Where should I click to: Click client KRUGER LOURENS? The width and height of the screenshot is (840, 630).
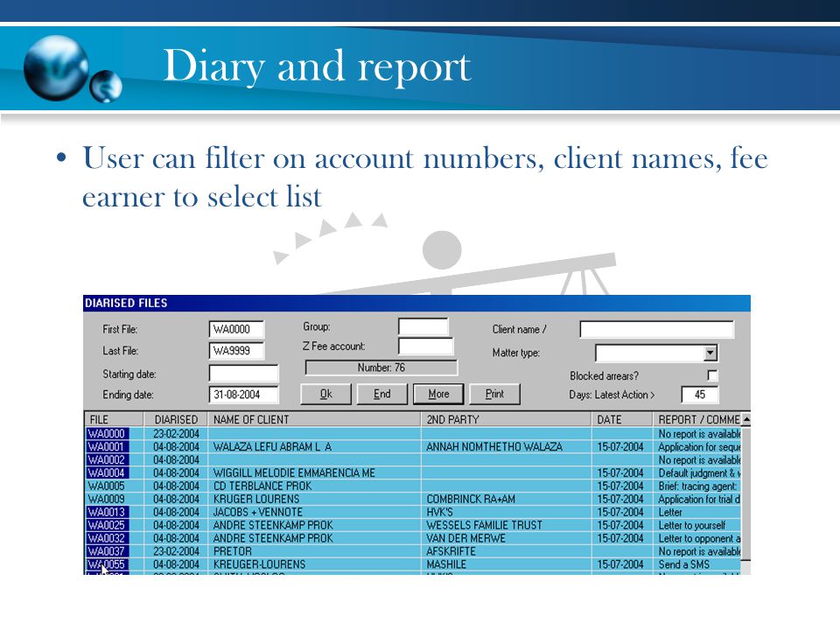[256, 499]
